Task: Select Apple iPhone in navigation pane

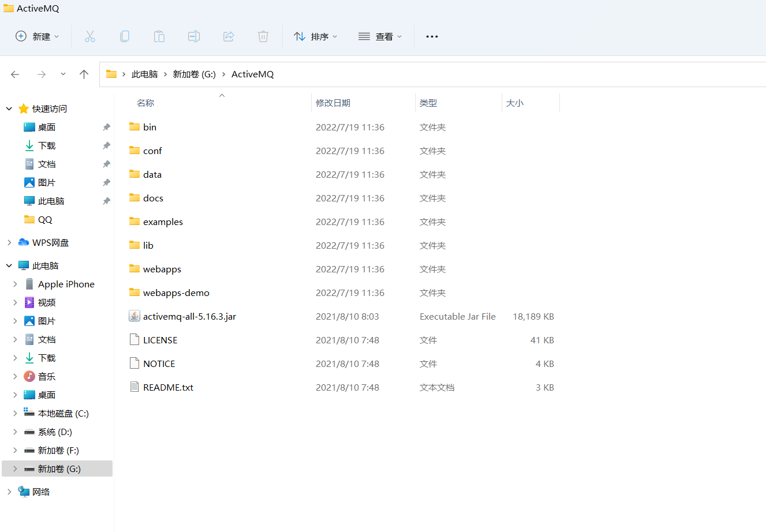Action: 66,284
